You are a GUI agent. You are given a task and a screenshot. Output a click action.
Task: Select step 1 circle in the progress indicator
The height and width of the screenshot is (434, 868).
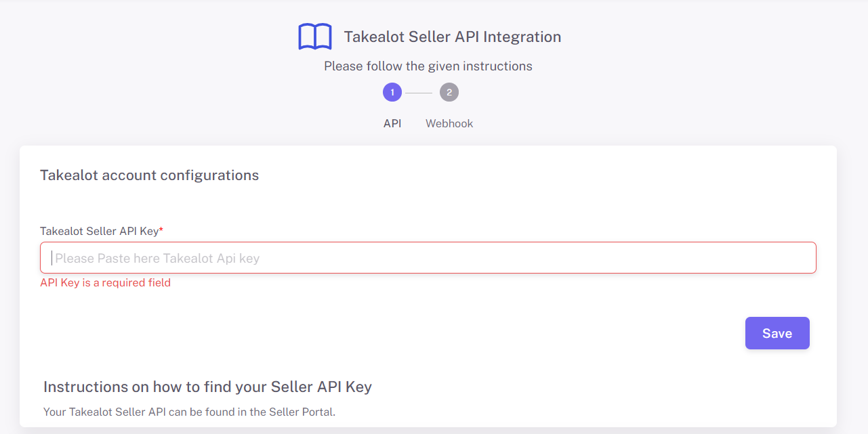click(392, 92)
